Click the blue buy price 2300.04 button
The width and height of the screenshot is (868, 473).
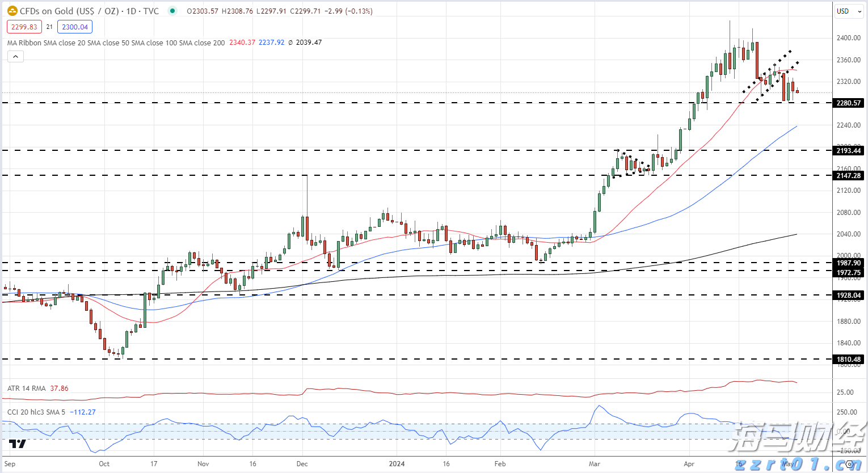(x=75, y=27)
